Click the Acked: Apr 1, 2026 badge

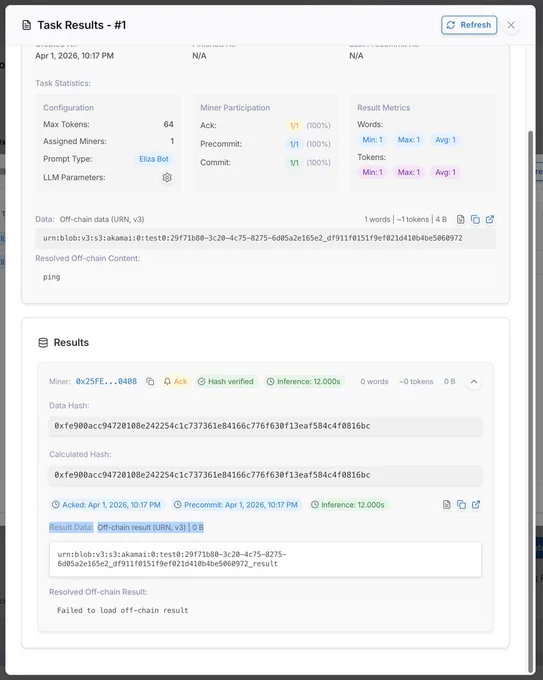106,505
